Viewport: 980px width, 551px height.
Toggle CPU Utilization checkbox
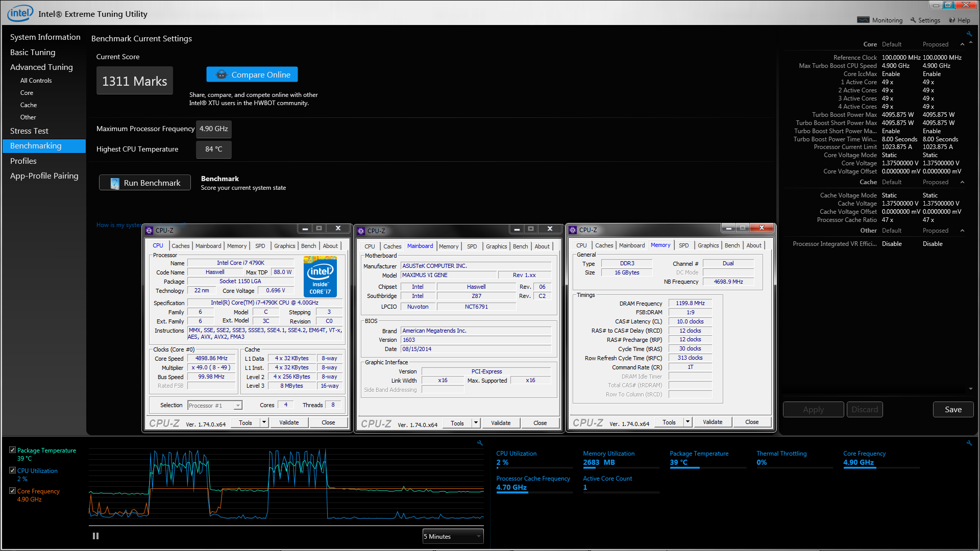point(12,470)
